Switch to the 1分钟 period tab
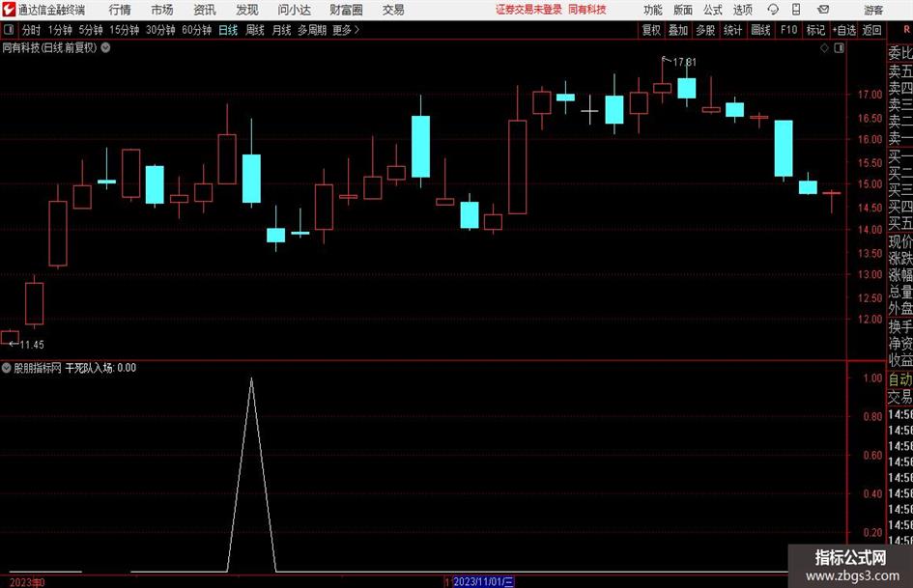 point(60,30)
